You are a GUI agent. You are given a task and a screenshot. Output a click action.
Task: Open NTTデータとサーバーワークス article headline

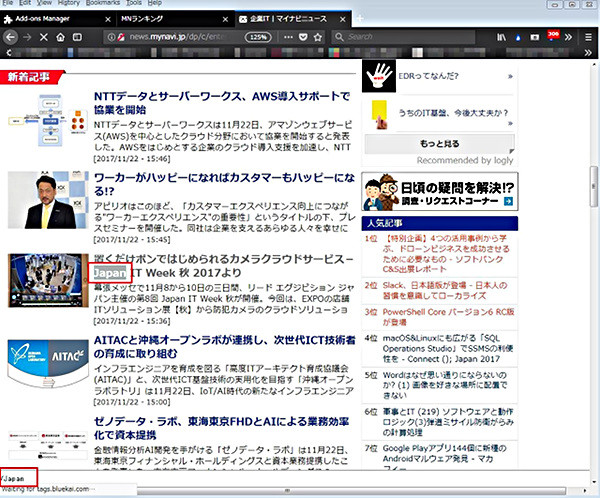pos(222,103)
